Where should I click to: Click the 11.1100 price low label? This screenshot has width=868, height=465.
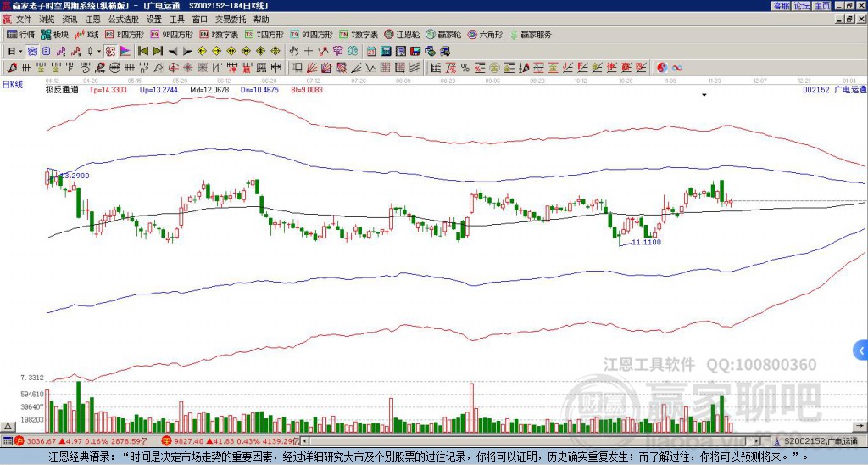tap(646, 242)
